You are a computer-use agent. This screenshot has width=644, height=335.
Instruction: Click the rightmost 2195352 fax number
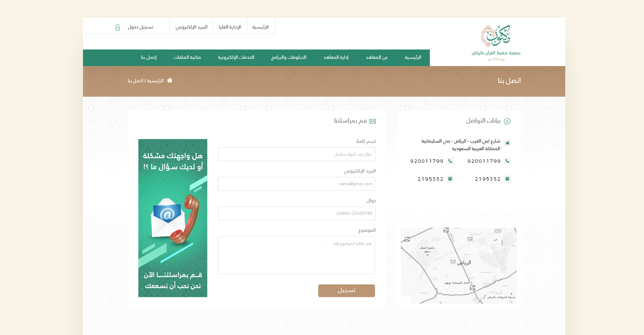pos(488,179)
